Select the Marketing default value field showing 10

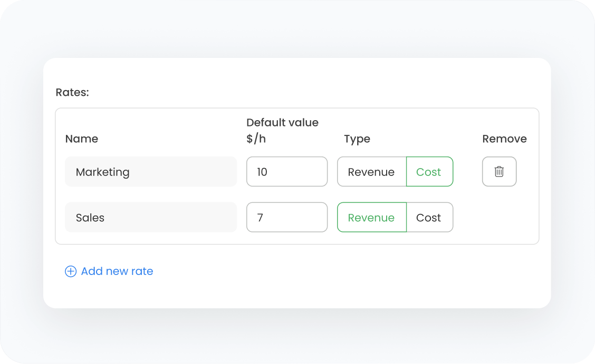click(286, 172)
